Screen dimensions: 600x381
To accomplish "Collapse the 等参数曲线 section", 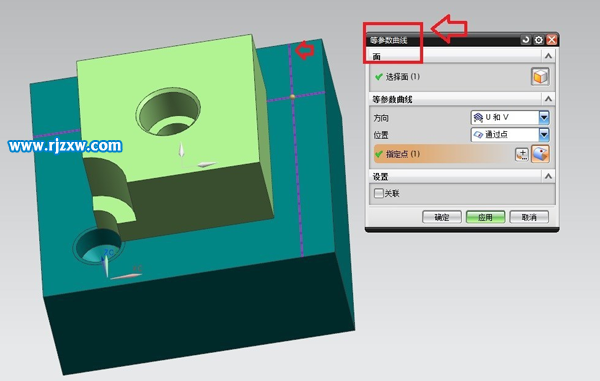I will click(548, 99).
